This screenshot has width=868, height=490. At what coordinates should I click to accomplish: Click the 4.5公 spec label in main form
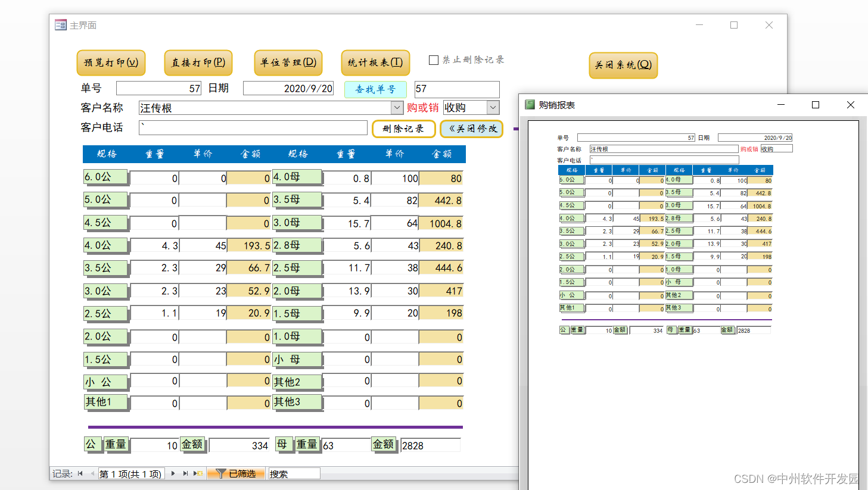[105, 223]
